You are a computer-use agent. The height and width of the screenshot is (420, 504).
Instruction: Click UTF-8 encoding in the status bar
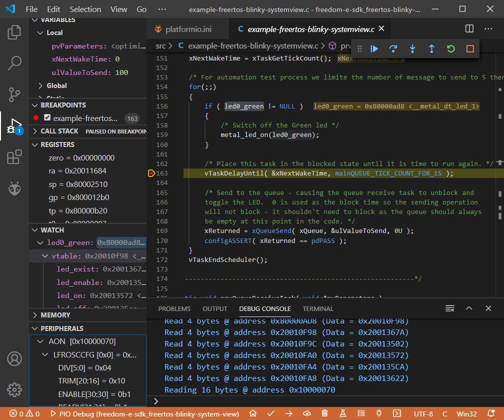coord(424,414)
